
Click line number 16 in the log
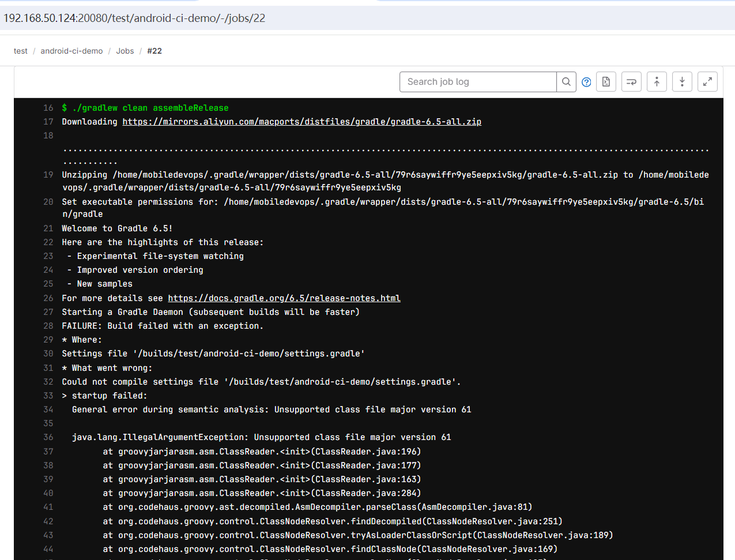tap(48, 107)
